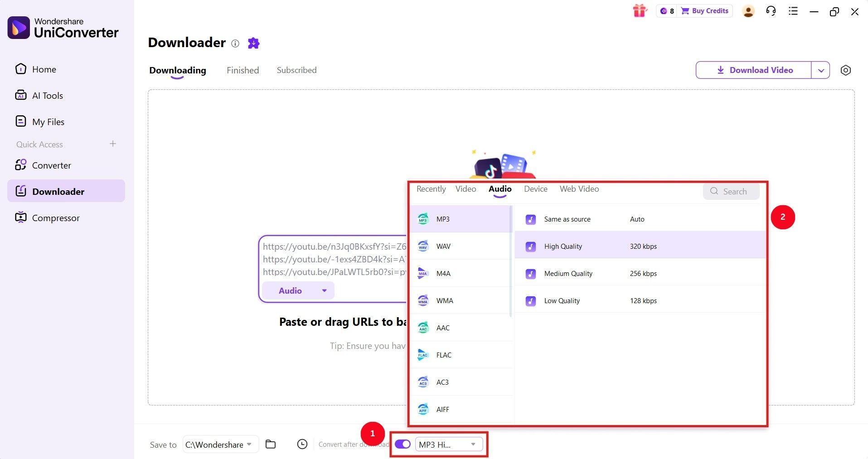
Task: Open Downloader settings gear icon
Action: (845, 70)
